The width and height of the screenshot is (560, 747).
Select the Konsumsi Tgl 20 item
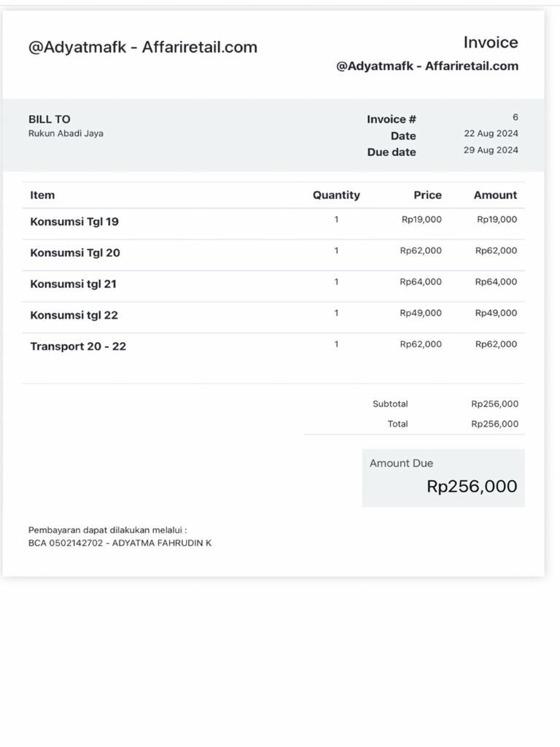pyautogui.click(x=75, y=253)
